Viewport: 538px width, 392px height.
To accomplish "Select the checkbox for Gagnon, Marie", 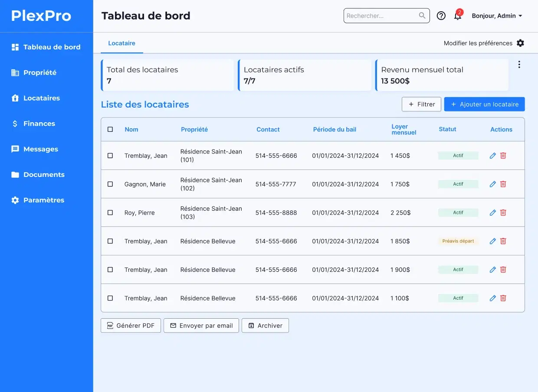I will (x=110, y=184).
